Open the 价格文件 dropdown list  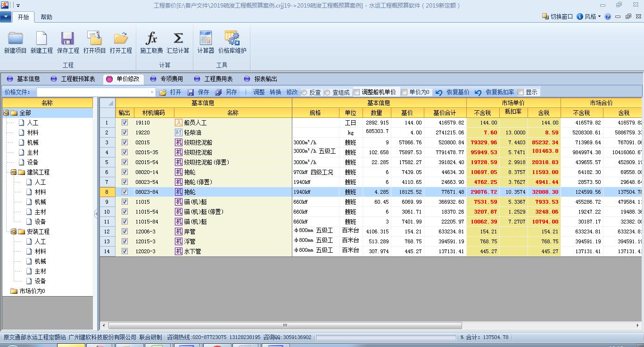tap(152, 92)
